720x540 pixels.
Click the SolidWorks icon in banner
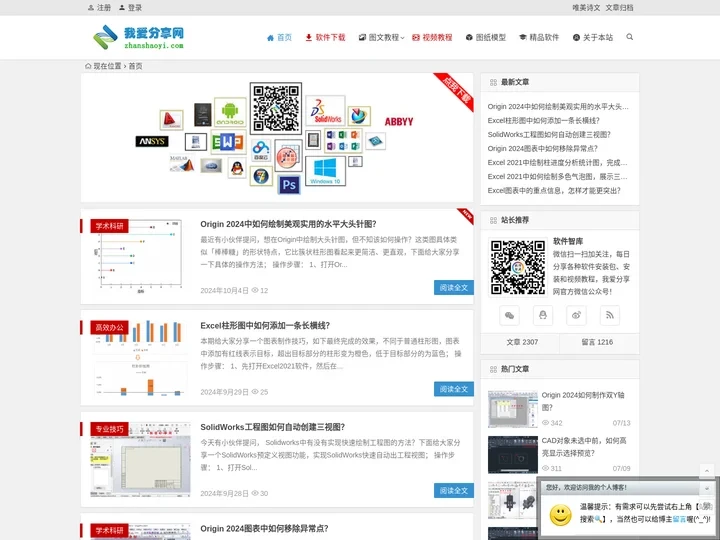click(325, 111)
